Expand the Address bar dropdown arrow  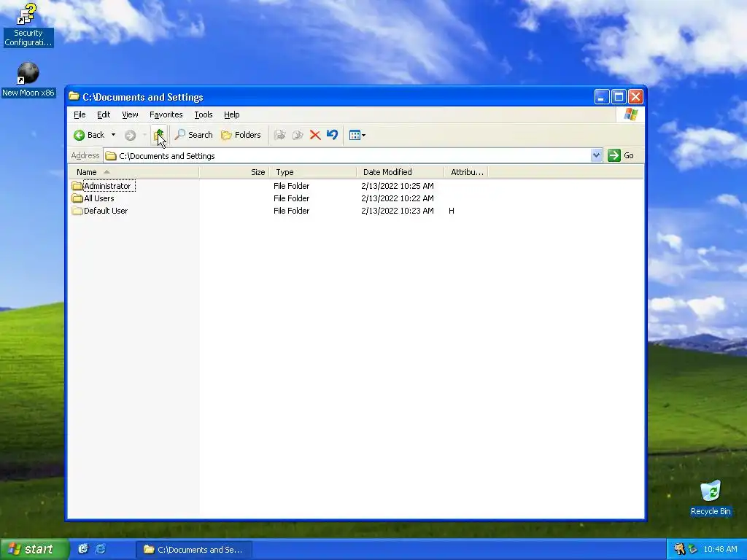(597, 155)
